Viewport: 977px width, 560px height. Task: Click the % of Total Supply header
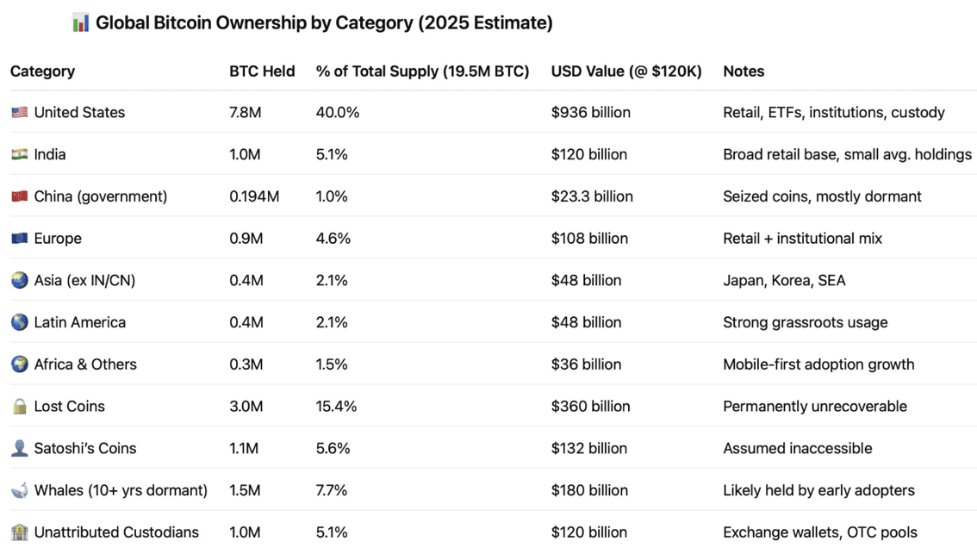(422, 72)
